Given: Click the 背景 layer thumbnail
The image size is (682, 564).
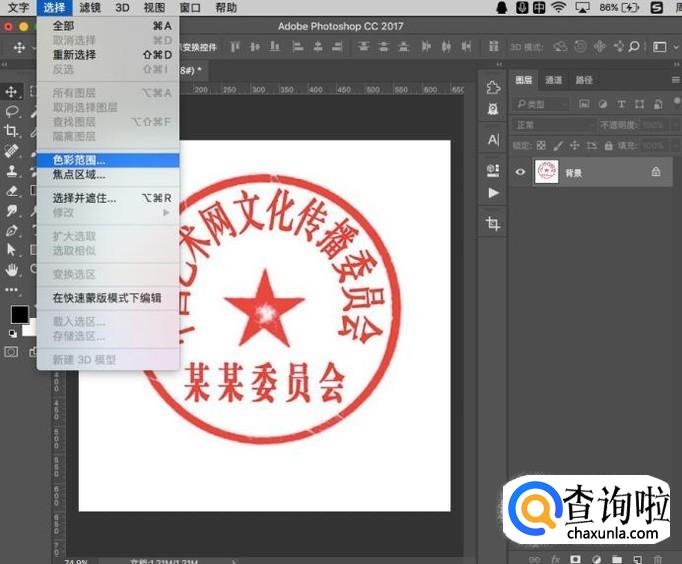Looking at the screenshot, I should (546, 172).
